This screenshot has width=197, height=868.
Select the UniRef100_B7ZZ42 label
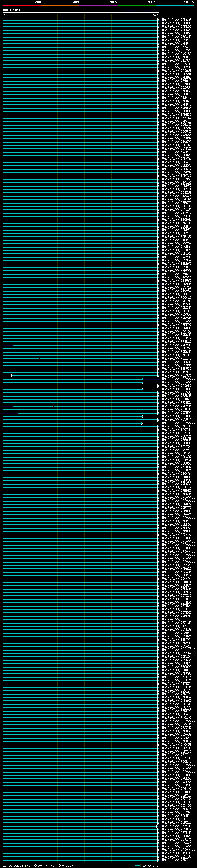[177, 118]
